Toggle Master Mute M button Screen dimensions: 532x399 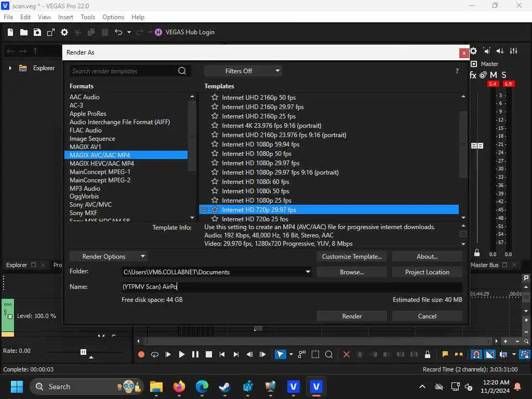(494, 75)
